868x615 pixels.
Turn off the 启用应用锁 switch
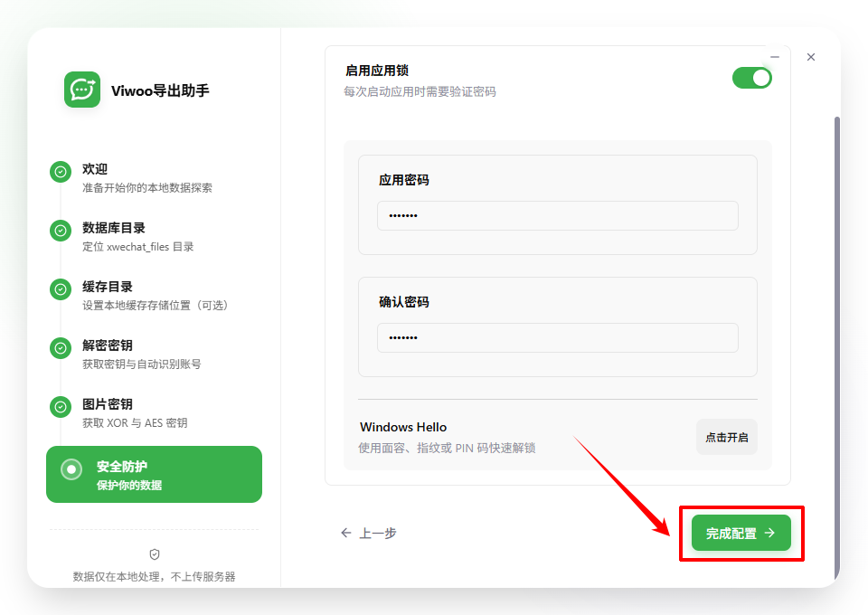[x=751, y=78]
